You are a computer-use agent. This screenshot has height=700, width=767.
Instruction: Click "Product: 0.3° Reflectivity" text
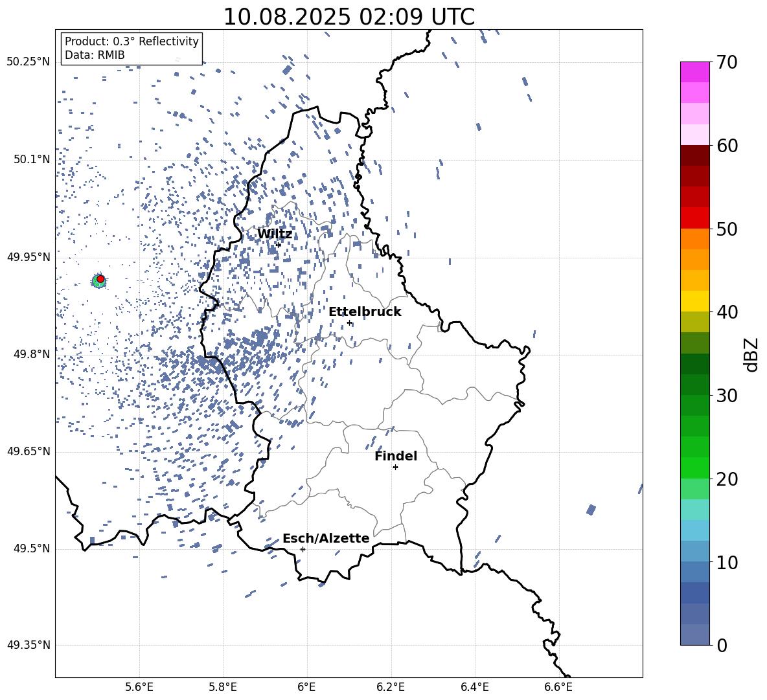pyautogui.click(x=132, y=41)
